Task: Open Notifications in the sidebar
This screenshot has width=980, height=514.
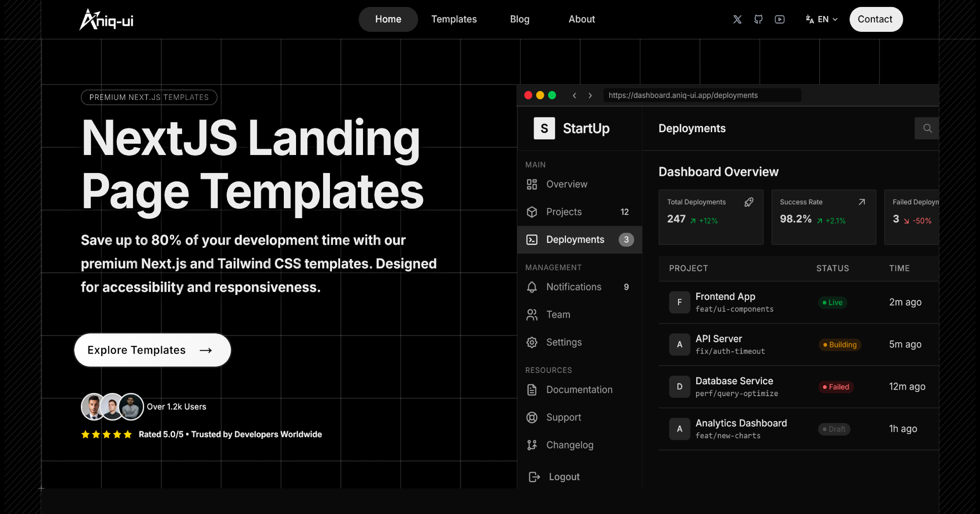Action: [x=574, y=287]
